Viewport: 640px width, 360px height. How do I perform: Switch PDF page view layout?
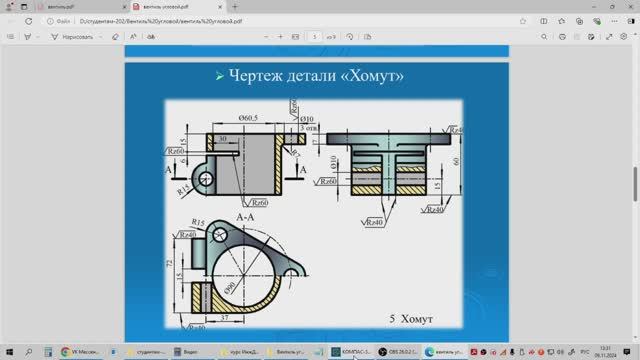[x=367, y=37]
